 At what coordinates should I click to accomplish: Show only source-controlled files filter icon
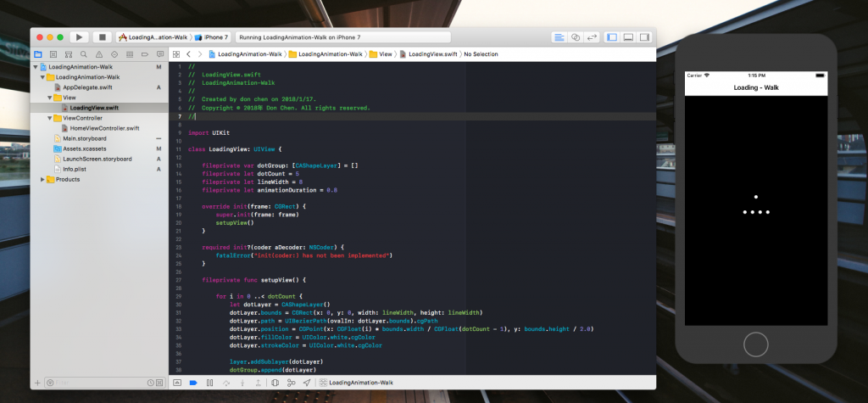click(159, 383)
